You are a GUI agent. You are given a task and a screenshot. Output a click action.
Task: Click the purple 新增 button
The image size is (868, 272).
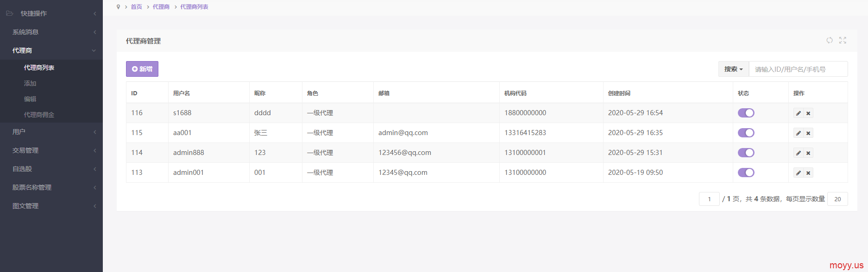pos(142,69)
